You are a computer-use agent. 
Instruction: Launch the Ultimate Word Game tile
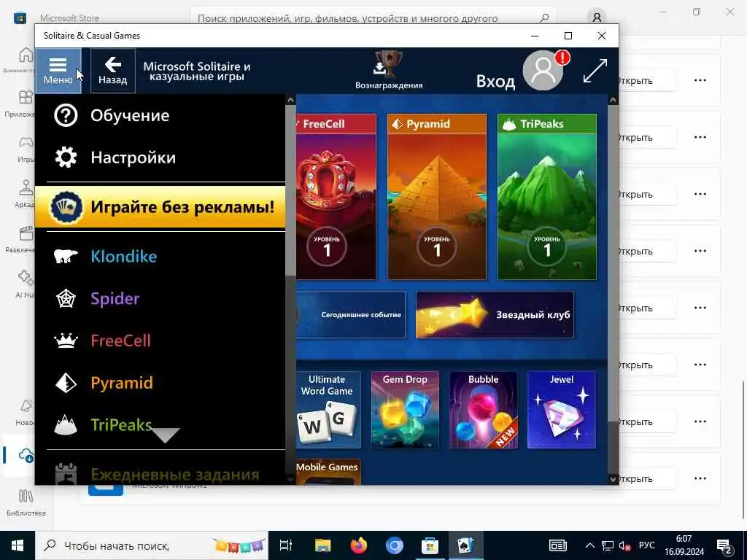pyautogui.click(x=329, y=410)
